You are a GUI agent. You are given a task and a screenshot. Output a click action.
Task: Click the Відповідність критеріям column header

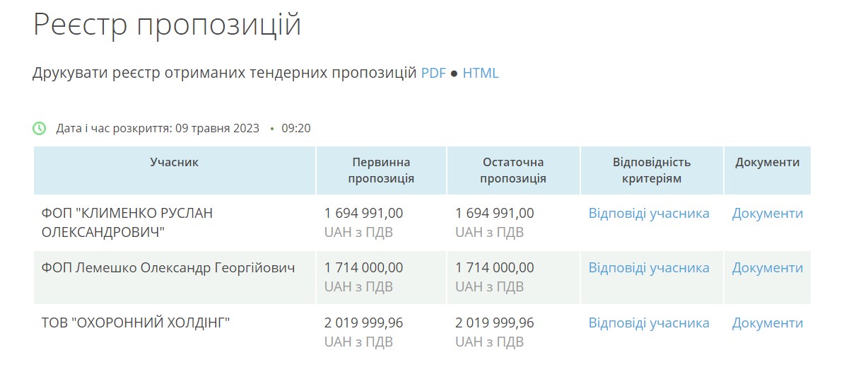pos(652,170)
